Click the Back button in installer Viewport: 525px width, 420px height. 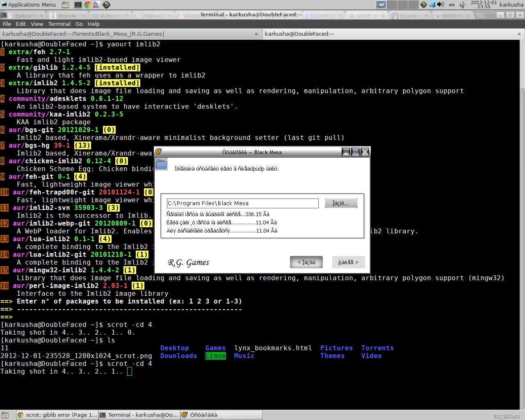pos(306,262)
